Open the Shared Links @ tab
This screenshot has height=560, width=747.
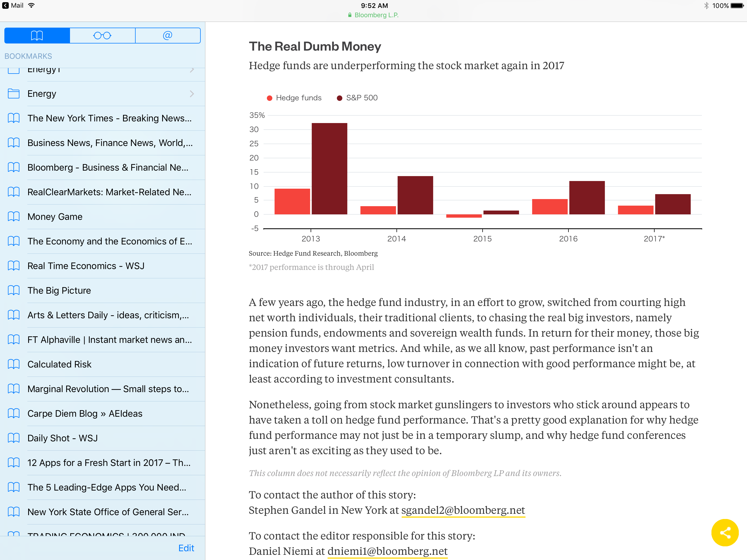168,36
